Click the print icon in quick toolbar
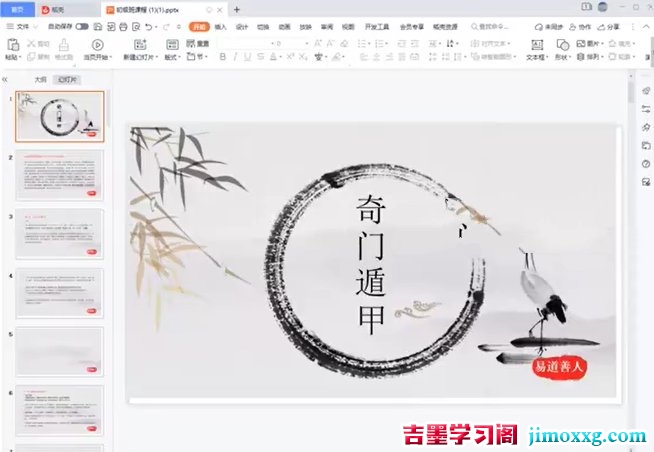654x452 pixels. coord(123,27)
